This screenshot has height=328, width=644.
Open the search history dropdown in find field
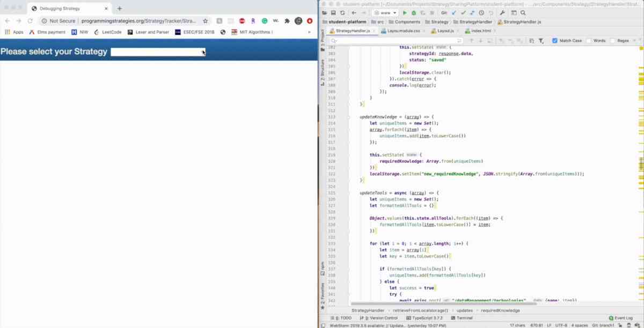click(334, 41)
